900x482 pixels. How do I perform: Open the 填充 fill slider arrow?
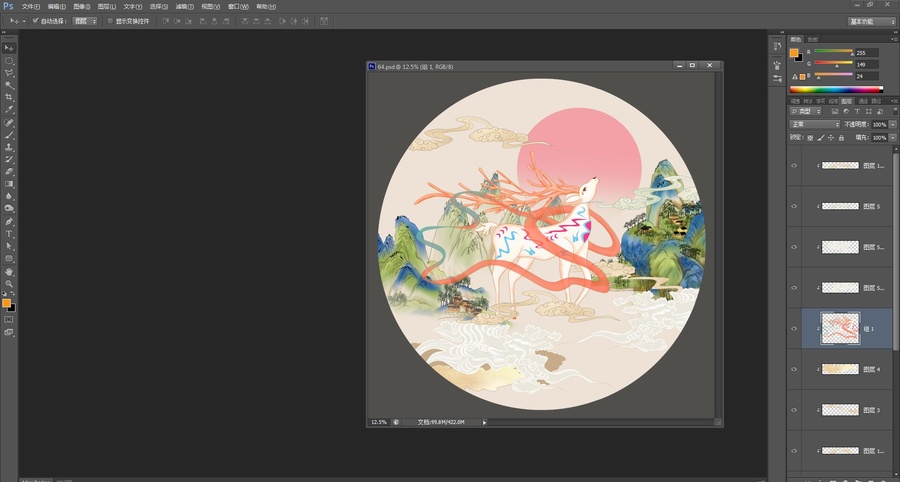893,138
